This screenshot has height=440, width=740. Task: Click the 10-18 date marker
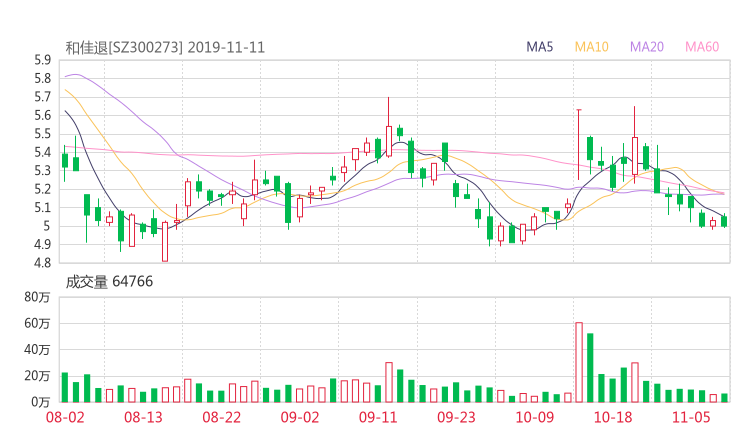click(613, 417)
